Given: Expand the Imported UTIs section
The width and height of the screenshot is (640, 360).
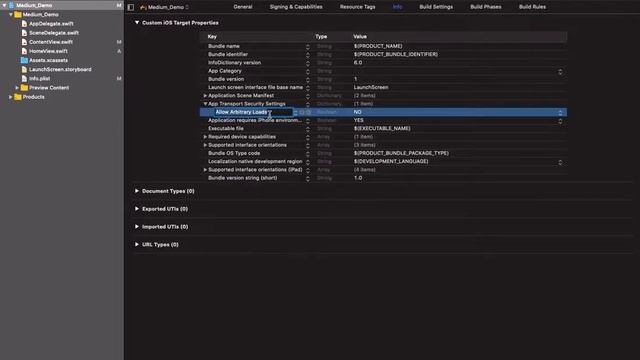Looking at the screenshot, I should click(x=137, y=227).
